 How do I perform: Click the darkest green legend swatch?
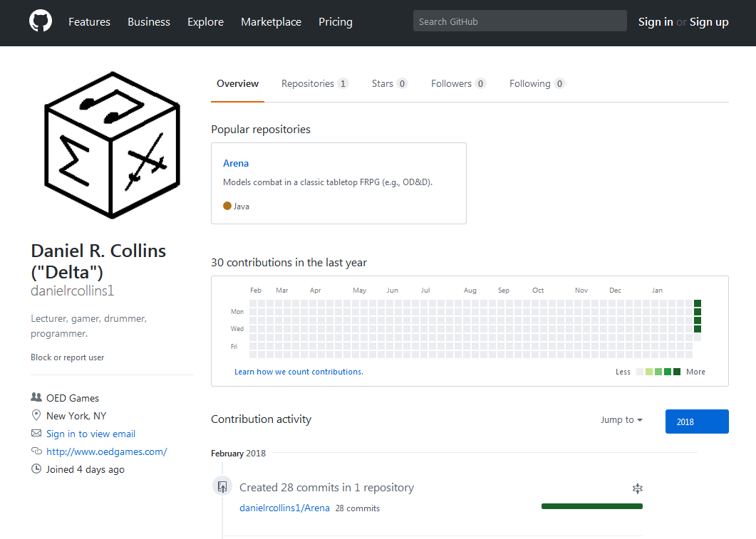click(677, 372)
